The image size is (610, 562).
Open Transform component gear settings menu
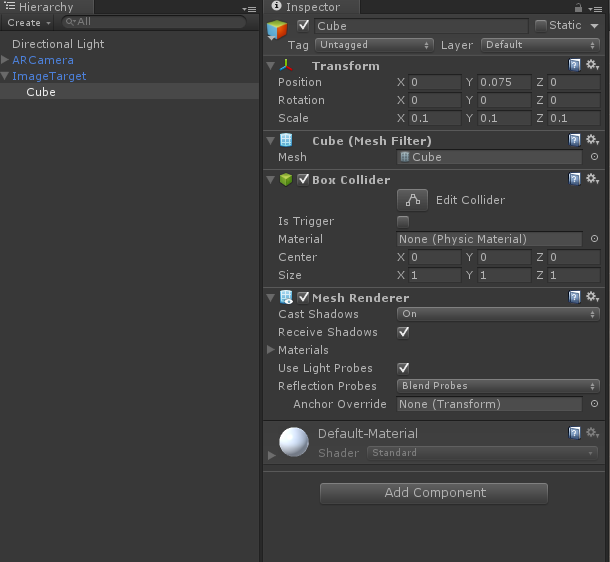pos(592,65)
